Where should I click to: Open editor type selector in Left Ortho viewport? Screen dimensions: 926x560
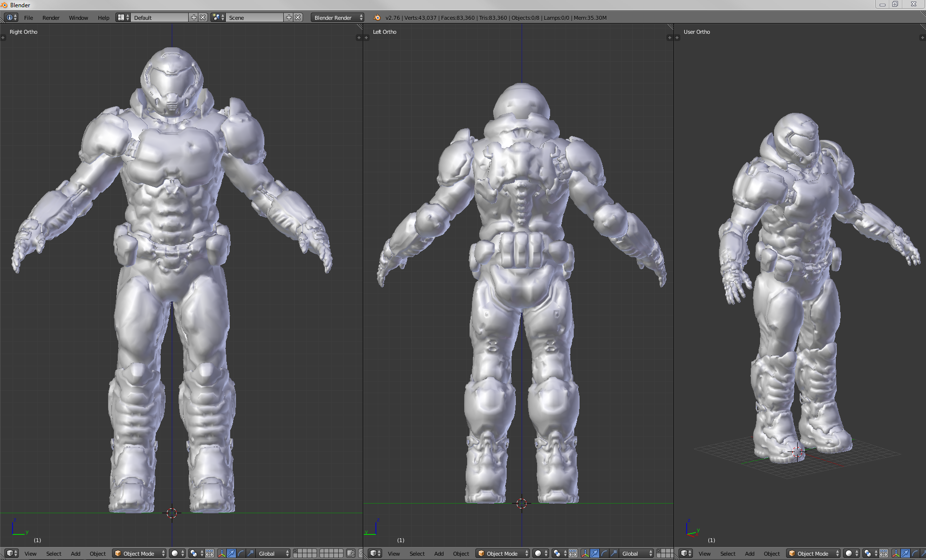click(375, 553)
